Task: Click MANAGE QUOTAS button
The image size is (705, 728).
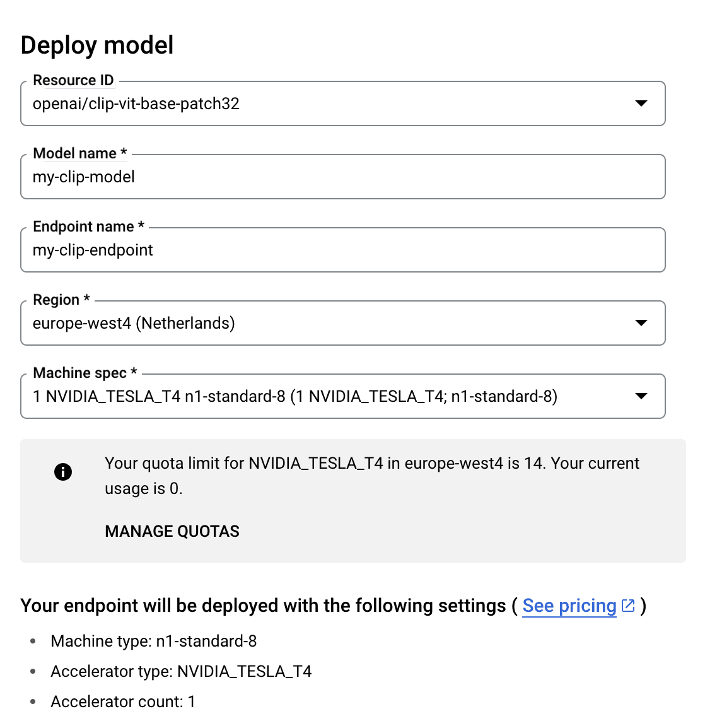Action: click(x=172, y=531)
